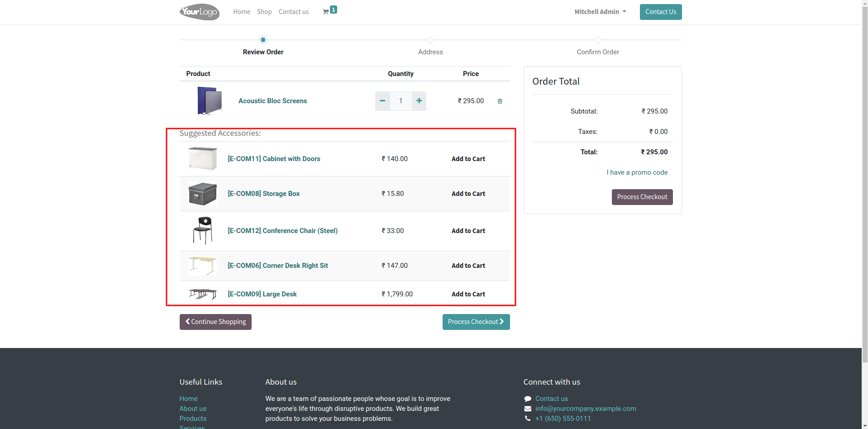
Task: Go to the Home menu item
Action: point(242,12)
